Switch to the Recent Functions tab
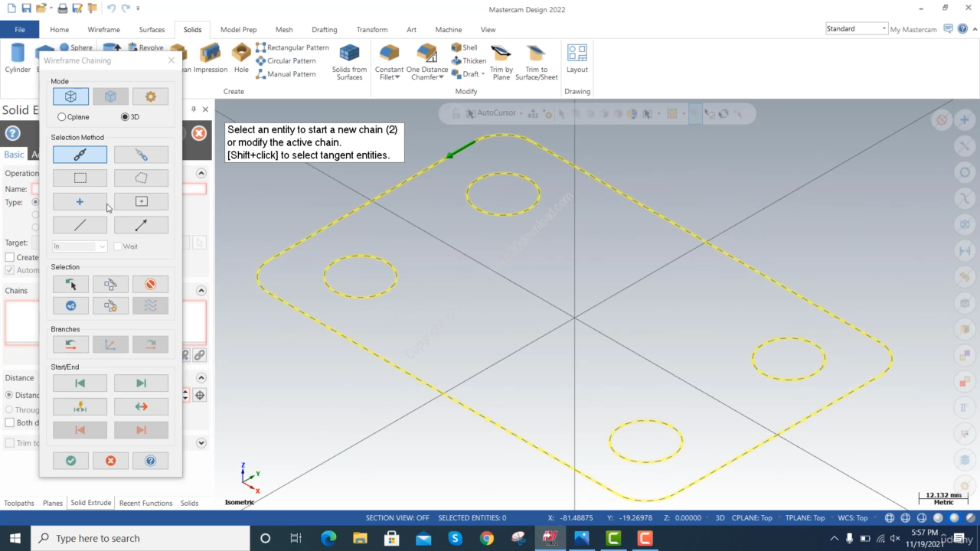980x551 pixels. click(145, 503)
